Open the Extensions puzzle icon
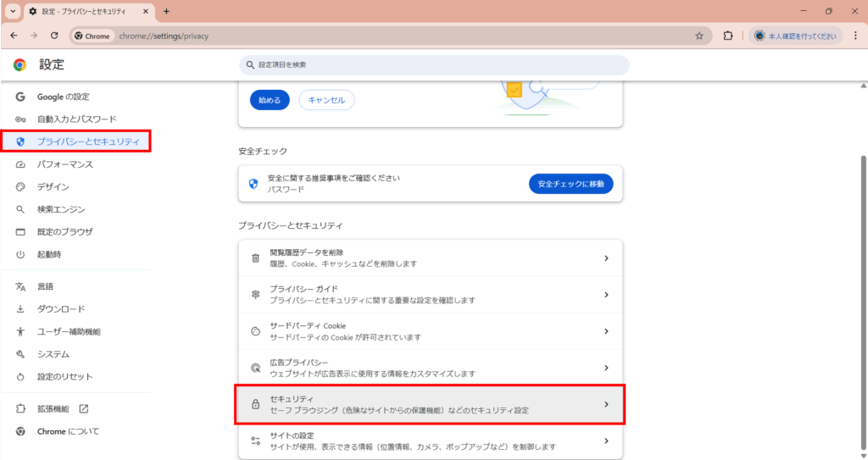This screenshot has width=868, height=460. pos(727,36)
